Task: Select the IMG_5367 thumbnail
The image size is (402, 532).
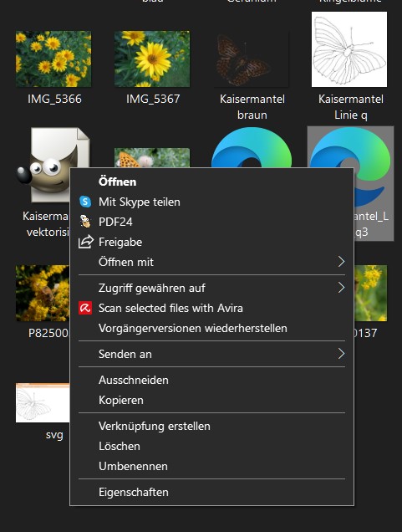Action: point(152,59)
